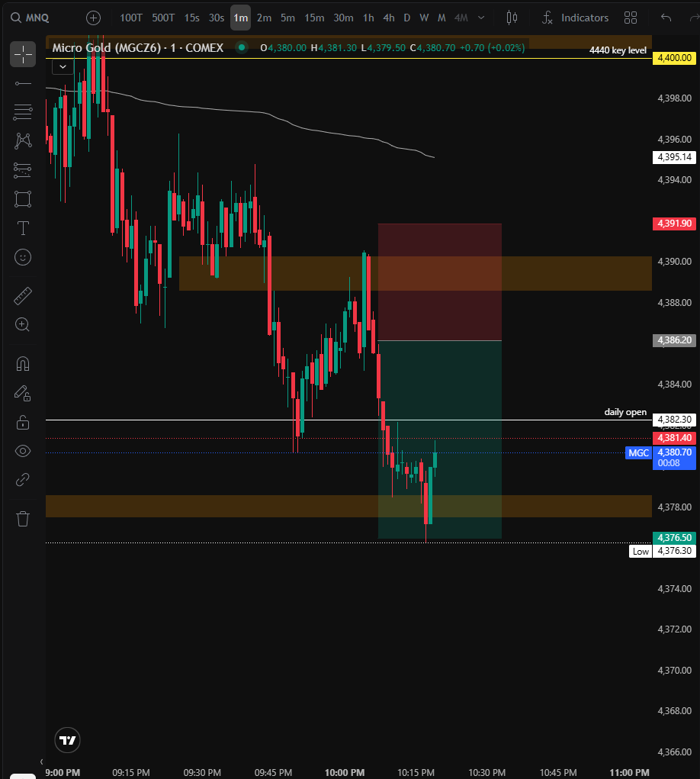The height and width of the screenshot is (779, 700).
Task: Expand the timeframe list chevron
Action: (x=481, y=18)
